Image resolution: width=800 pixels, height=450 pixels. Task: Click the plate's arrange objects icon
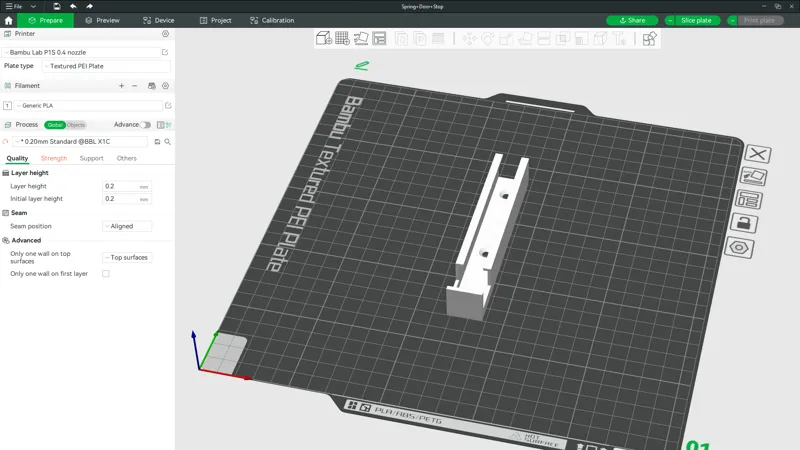pos(748,199)
